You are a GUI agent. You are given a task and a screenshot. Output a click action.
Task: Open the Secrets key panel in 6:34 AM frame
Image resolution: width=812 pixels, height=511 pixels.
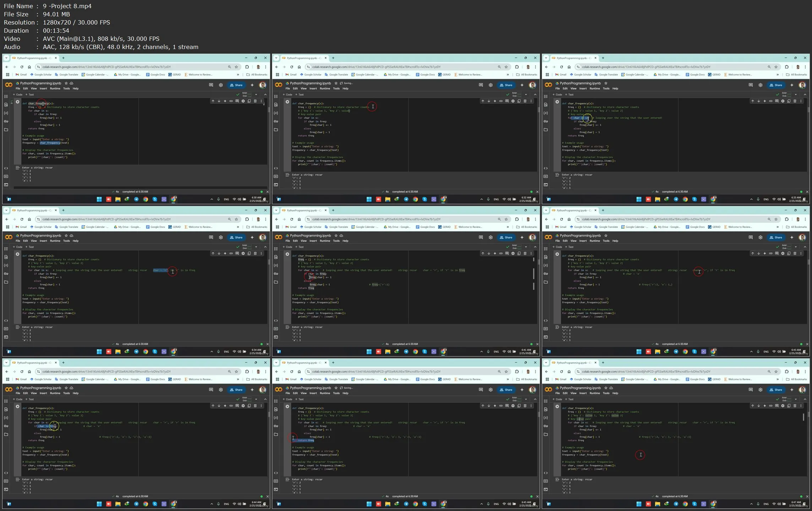click(x=6, y=273)
